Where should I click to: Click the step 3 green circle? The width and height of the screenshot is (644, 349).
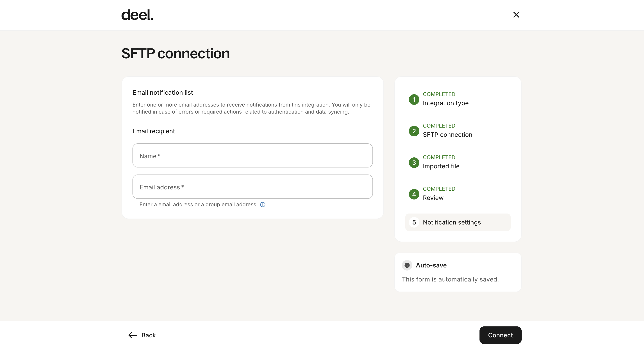414,163
